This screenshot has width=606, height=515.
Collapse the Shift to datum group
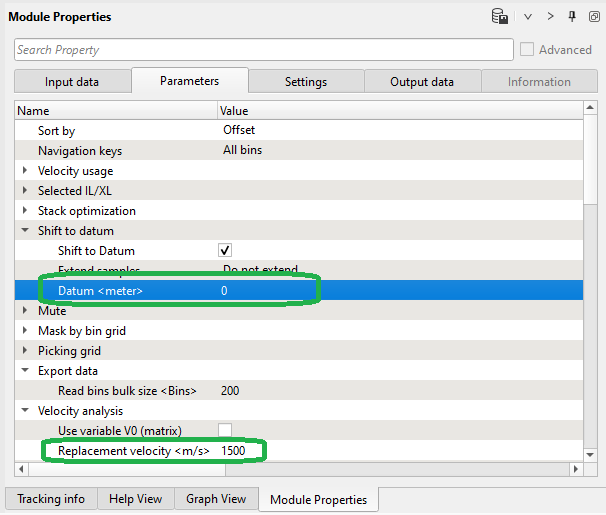(26, 231)
